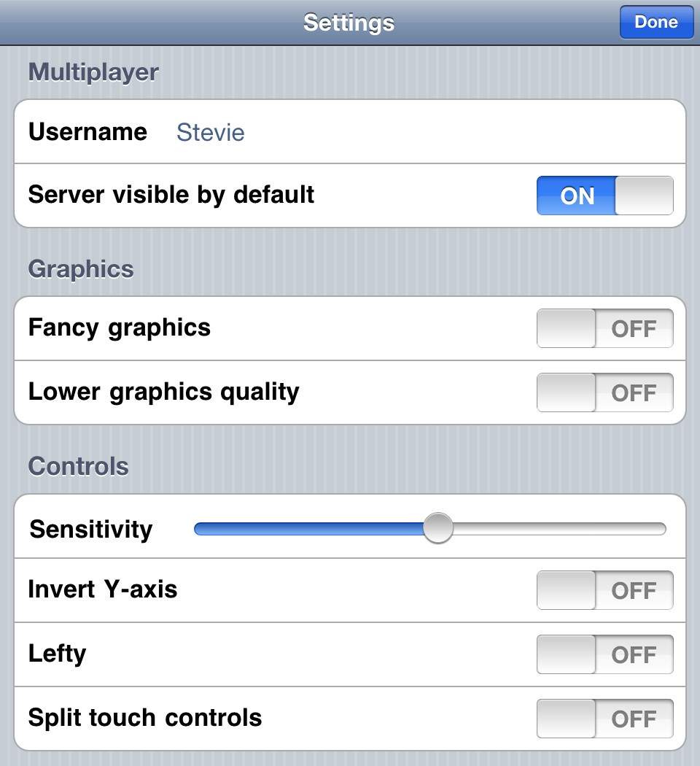Click the blue filled part of the Sensitivity track
This screenshot has height=766, width=700.
306,529
